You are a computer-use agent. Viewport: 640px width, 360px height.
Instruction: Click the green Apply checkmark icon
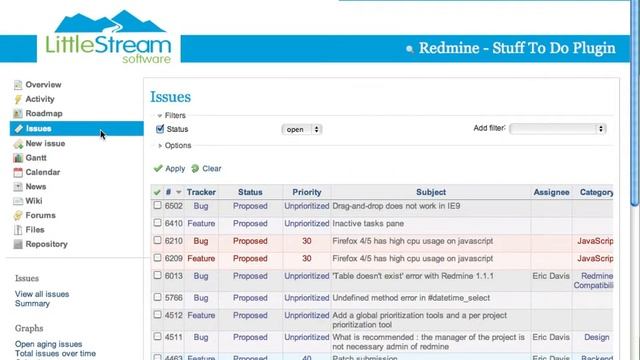[158, 168]
